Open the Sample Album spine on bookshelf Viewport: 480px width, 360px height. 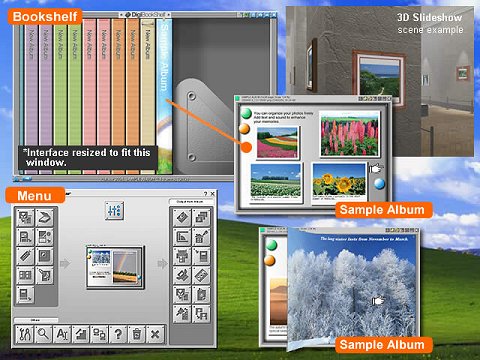click(x=164, y=96)
